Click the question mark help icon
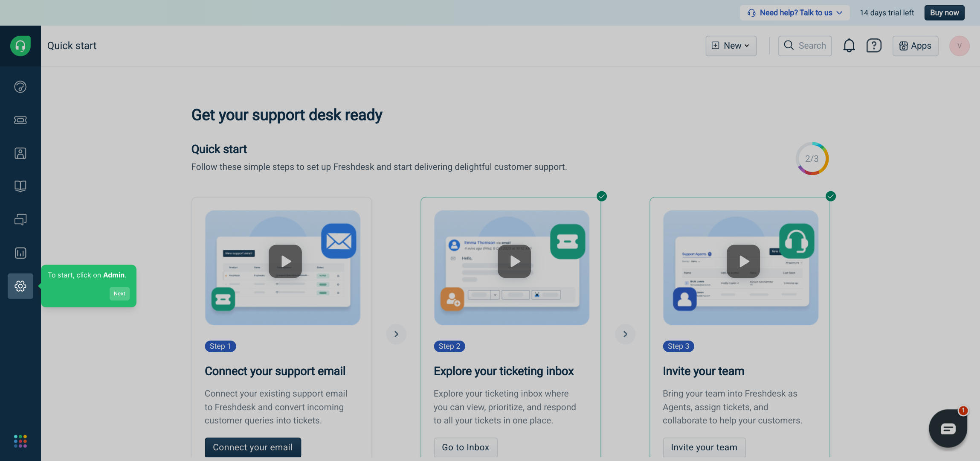Image resolution: width=980 pixels, height=461 pixels. click(x=874, y=46)
